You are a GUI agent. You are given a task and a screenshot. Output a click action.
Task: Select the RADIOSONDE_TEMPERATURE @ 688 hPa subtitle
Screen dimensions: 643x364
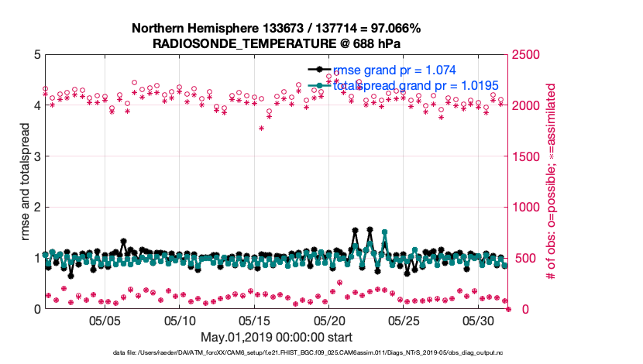point(276,43)
